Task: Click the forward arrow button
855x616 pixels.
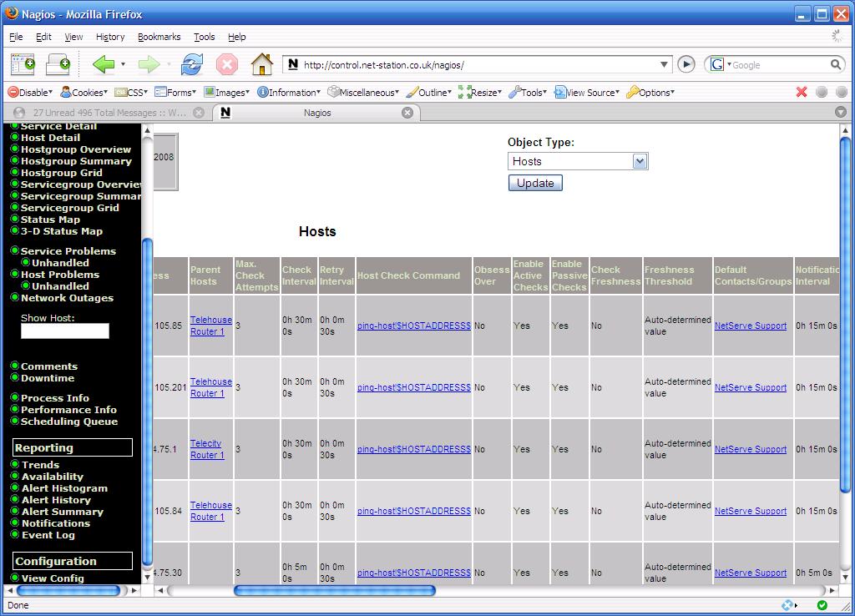Action: click(149, 65)
